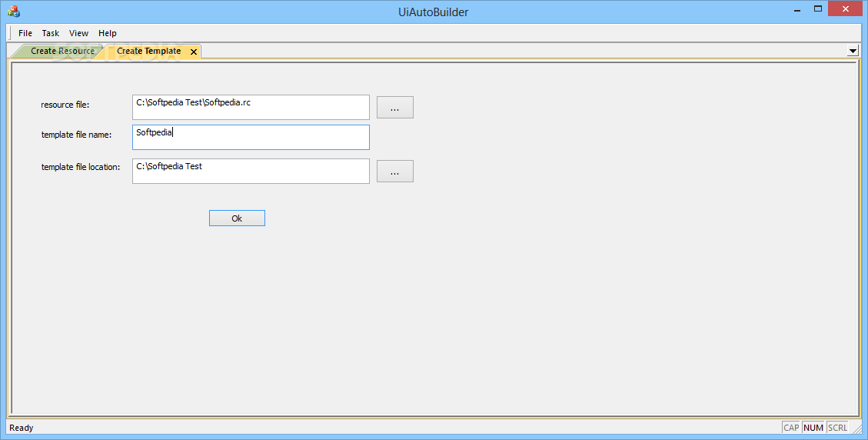This screenshot has width=868, height=440.
Task: Click the Ready status text
Action: pos(21,428)
